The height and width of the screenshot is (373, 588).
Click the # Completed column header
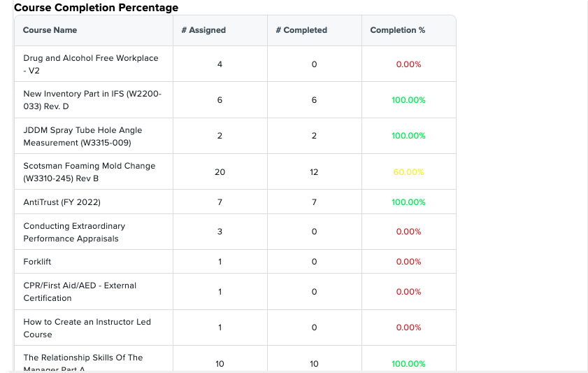(301, 30)
